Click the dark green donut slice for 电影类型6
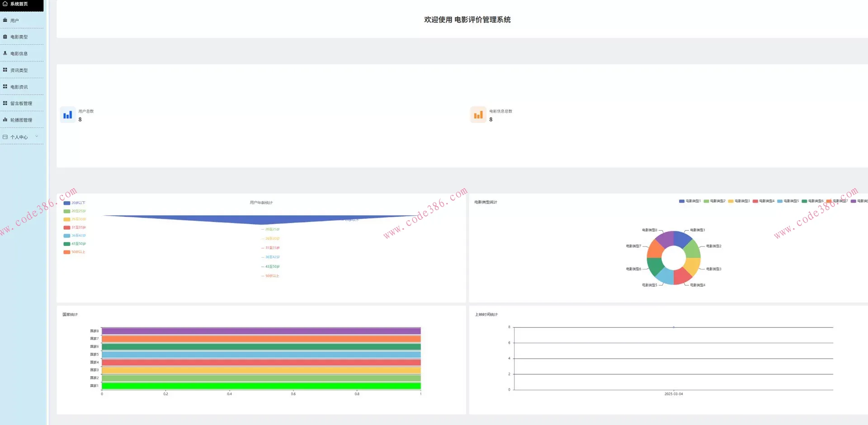868x425 pixels. coord(654,265)
